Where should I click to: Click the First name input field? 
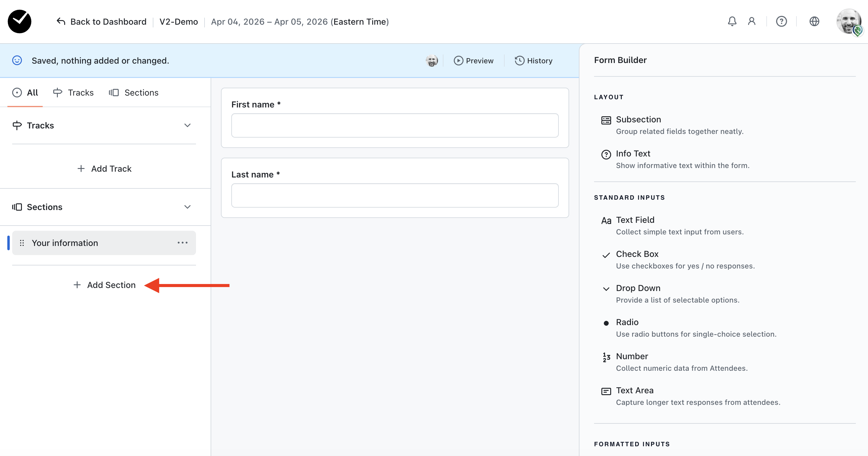click(394, 125)
